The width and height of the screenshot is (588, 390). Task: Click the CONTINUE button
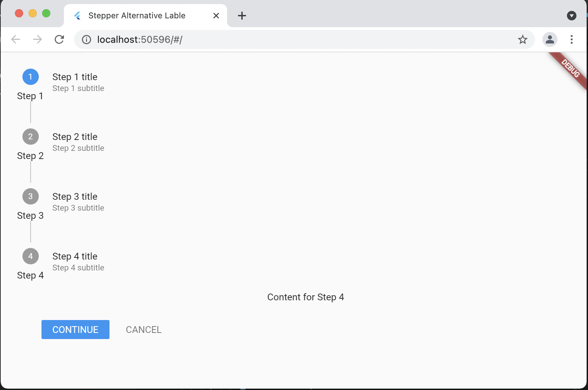75,330
